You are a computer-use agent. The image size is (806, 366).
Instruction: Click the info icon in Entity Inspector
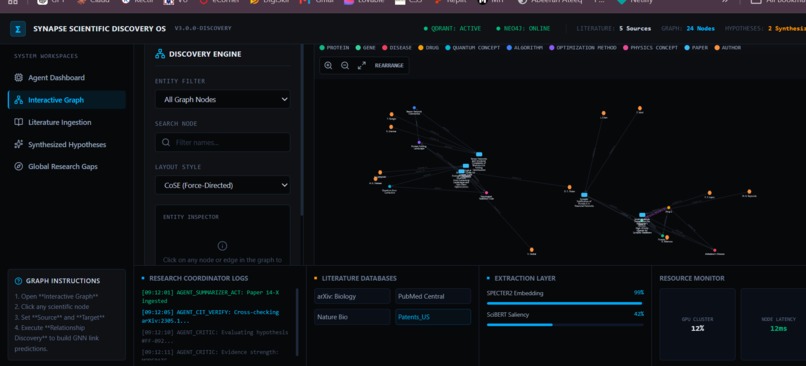coord(222,246)
